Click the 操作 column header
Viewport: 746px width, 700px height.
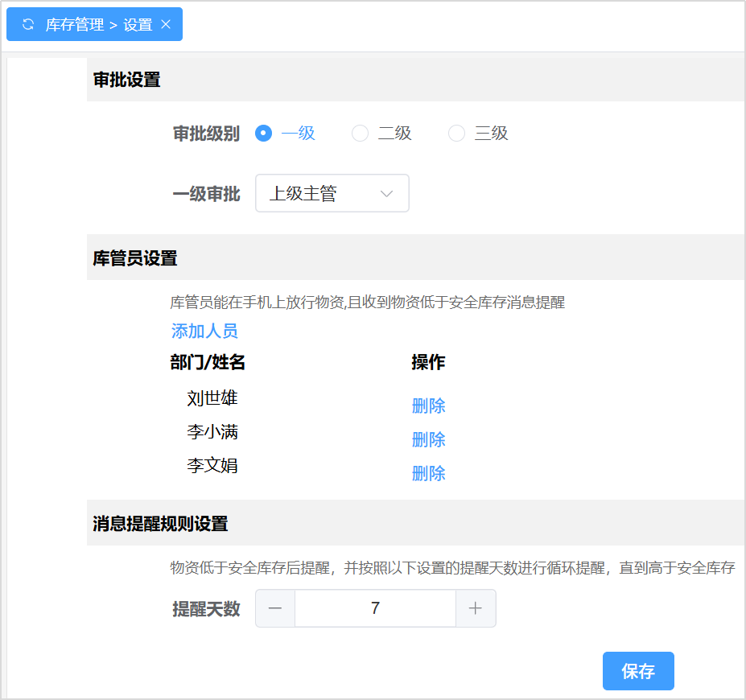pyautogui.click(x=428, y=362)
